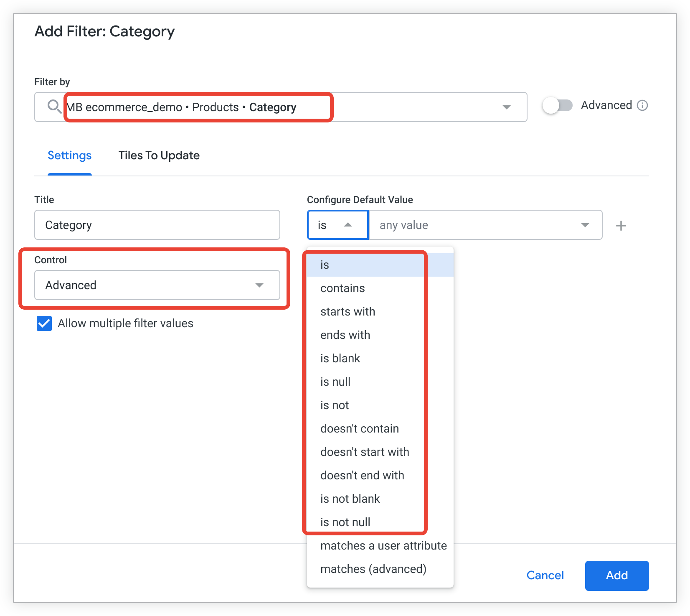Toggle the Advanced switch on

click(x=558, y=105)
